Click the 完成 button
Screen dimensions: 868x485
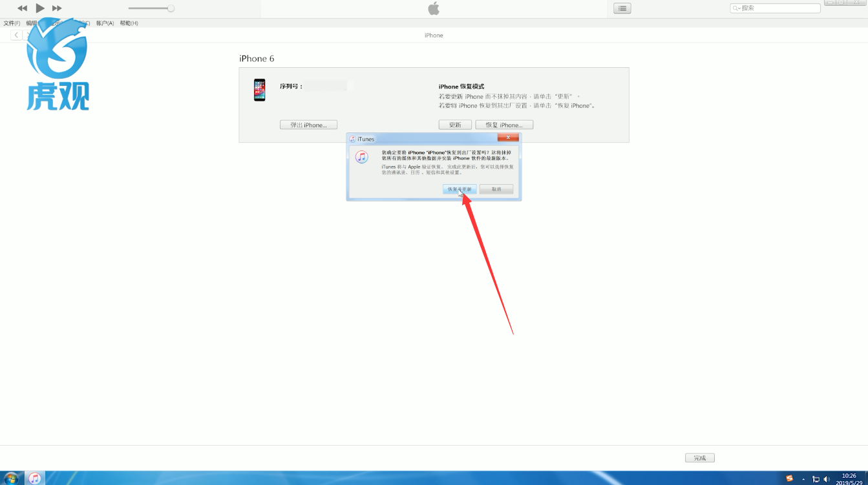pos(700,458)
